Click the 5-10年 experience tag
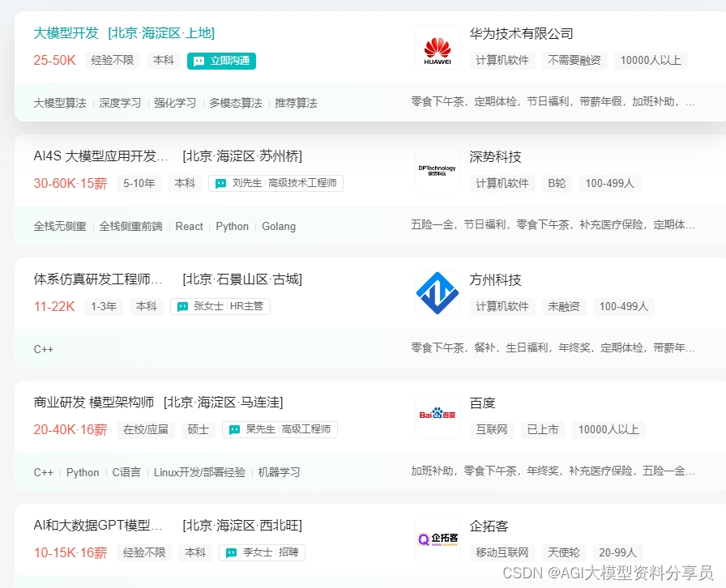 tap(139, 183)
